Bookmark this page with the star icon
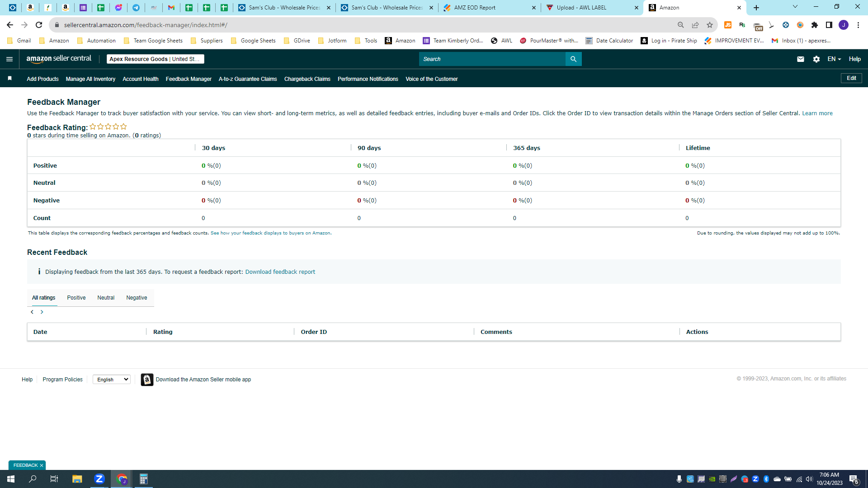This screenshot has width=868, height=488. point(710,25)
